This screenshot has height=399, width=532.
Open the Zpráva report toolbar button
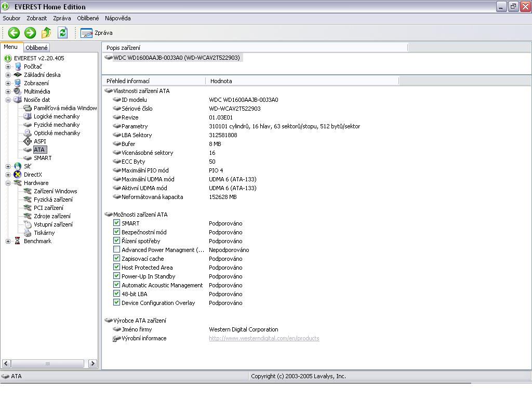click(x=97, y=33)
